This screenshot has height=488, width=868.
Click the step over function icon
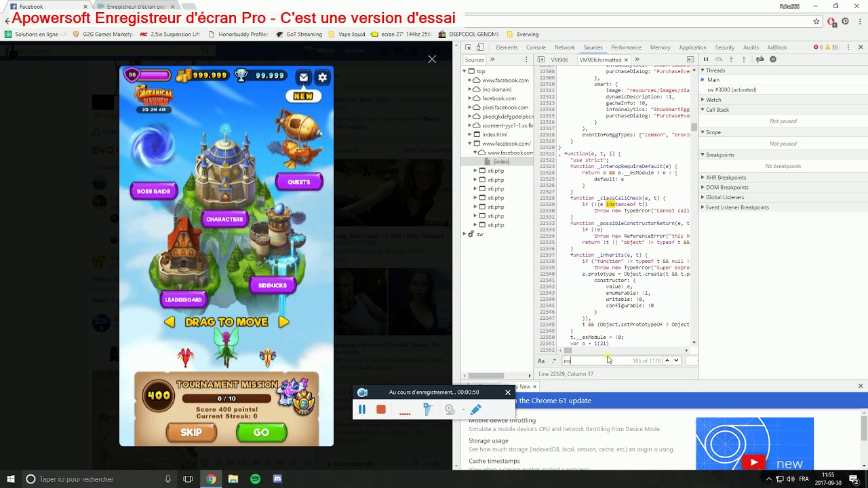[x=719, y=60]
